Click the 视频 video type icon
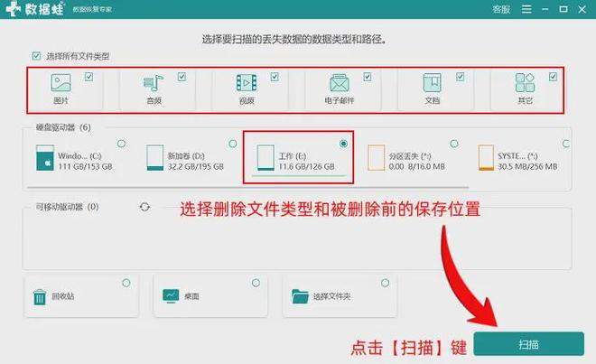Screen dimensions: 596x364 point(247,83)
